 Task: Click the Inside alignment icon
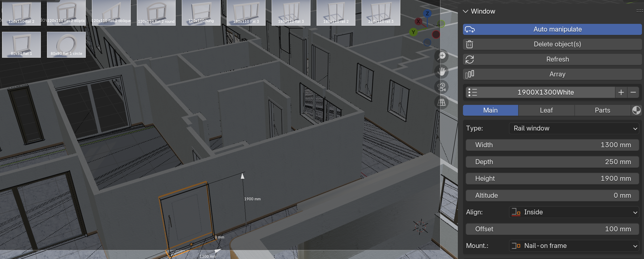[x=516, y=212]
